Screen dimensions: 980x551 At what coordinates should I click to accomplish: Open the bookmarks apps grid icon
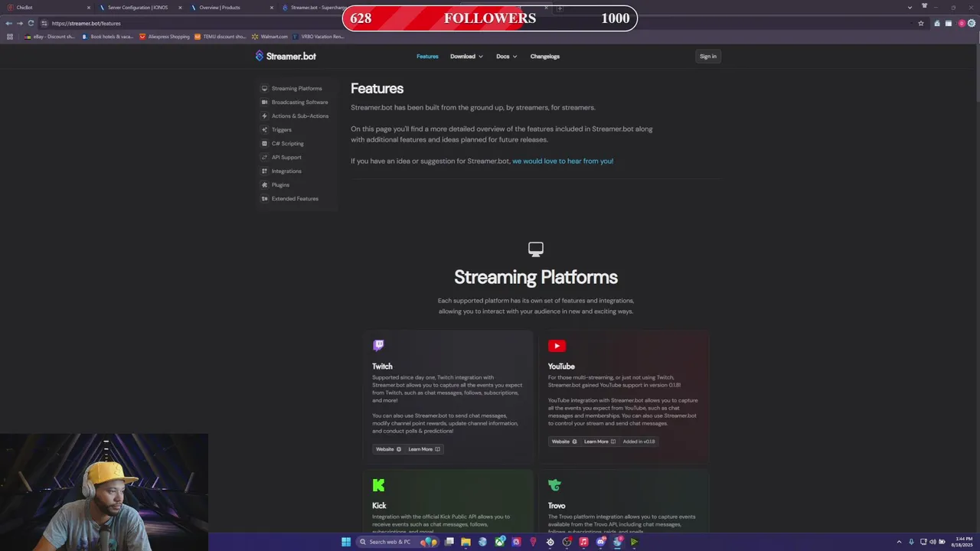tap(9, 37)
